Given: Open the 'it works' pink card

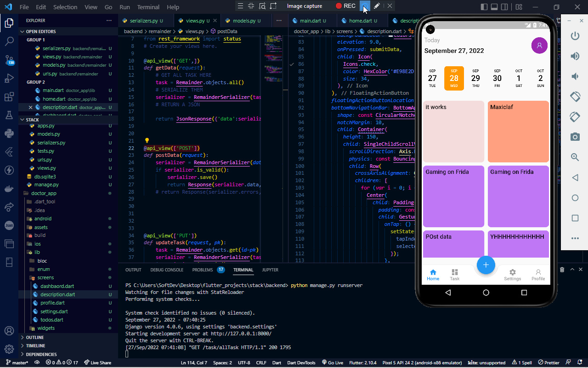Looking at the screenshot, I should (x=454, y=132).
